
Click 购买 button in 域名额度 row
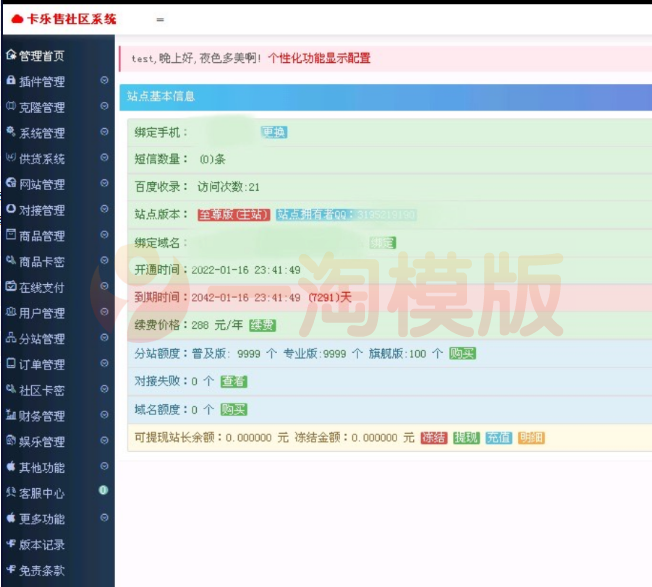(x=234, y=409)
